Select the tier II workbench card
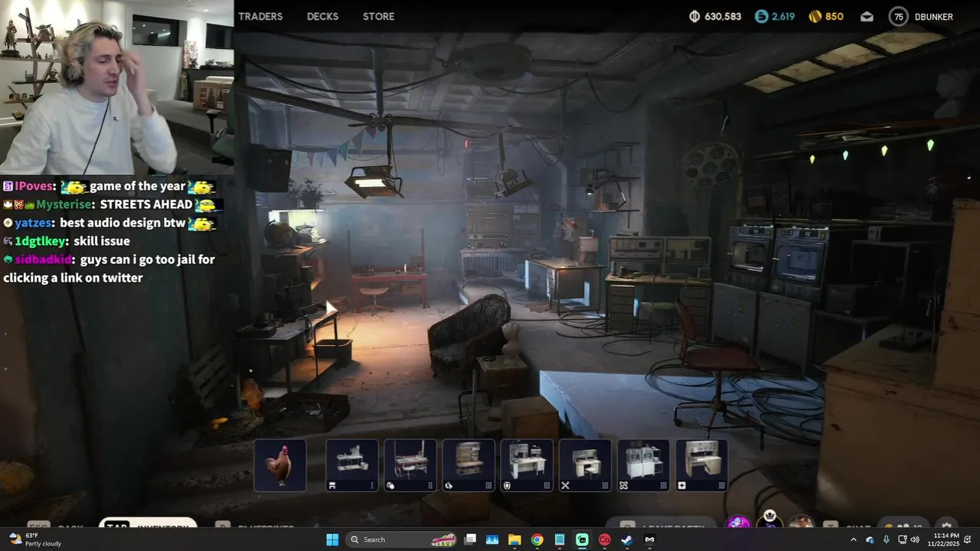Screen dimensions: 980x551 410,465
